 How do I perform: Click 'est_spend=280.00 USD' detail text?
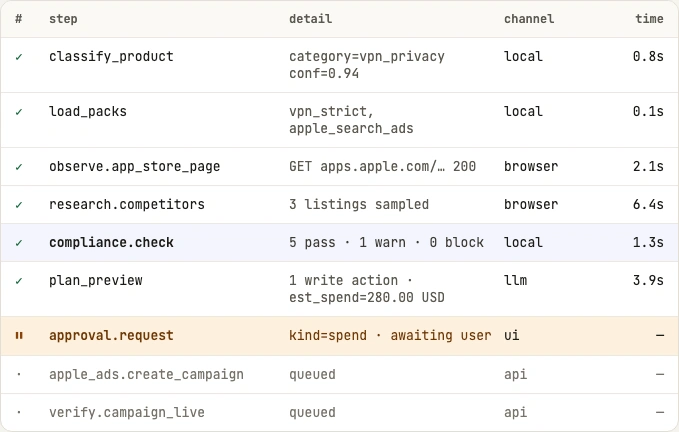[367, 298]
